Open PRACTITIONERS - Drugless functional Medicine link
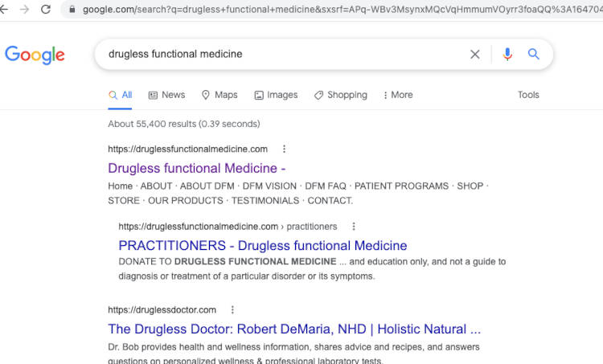603x364 pixels. coord(263,246)
